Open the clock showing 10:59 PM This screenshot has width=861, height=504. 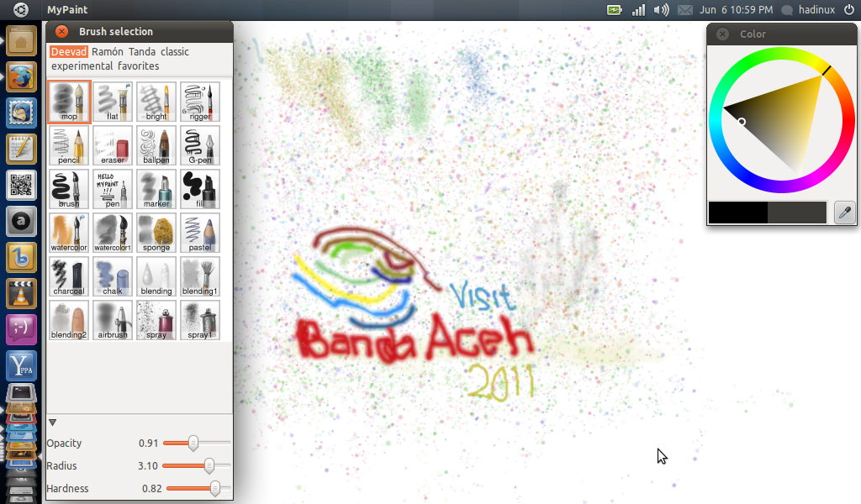click(x=736, y=10)
